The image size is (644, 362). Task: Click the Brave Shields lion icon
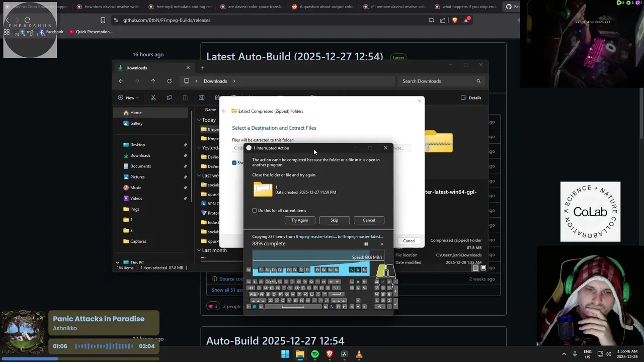(455, 20)
